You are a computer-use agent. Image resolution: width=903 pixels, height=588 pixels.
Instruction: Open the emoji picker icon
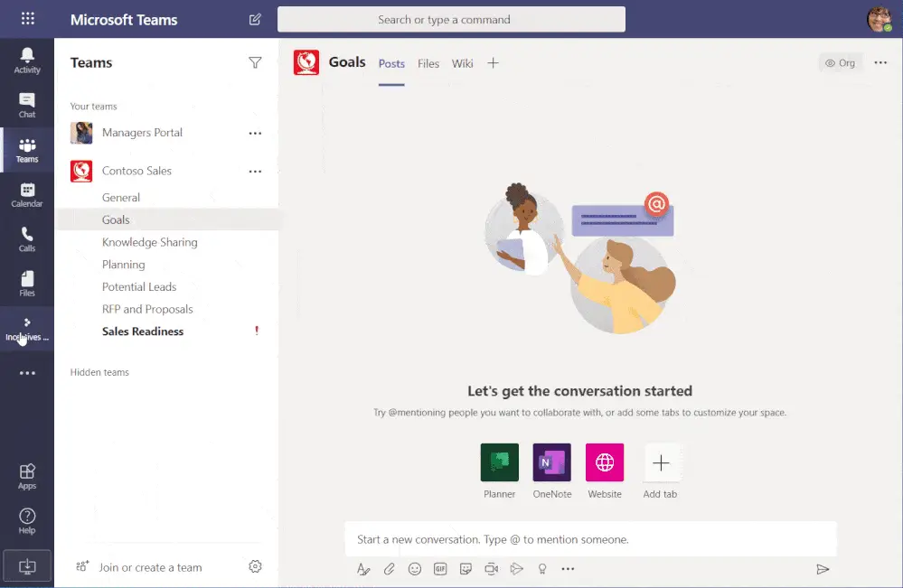pos(415,569)
